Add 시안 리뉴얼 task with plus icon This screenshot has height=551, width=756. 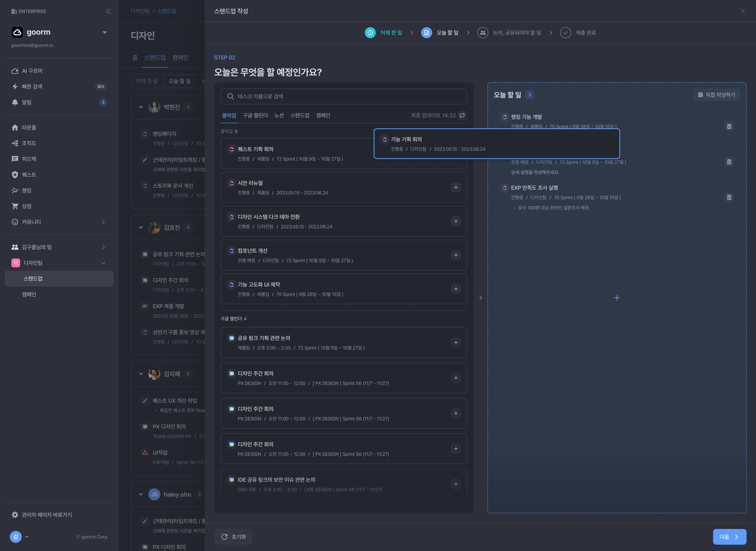[456, 188]
